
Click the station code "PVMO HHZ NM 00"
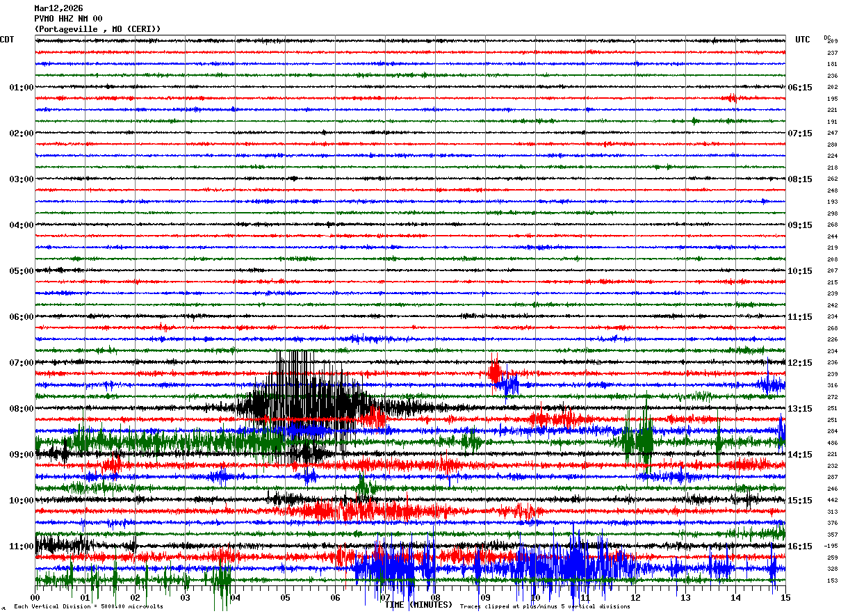68,19
